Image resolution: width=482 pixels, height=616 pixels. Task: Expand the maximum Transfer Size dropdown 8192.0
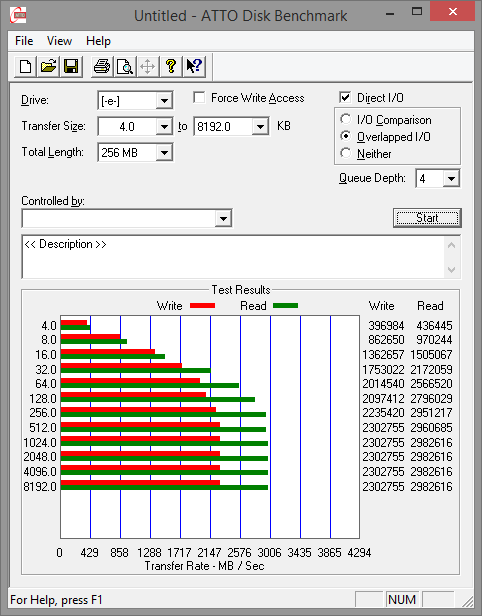pyautogui.click(x=260, y=126)
